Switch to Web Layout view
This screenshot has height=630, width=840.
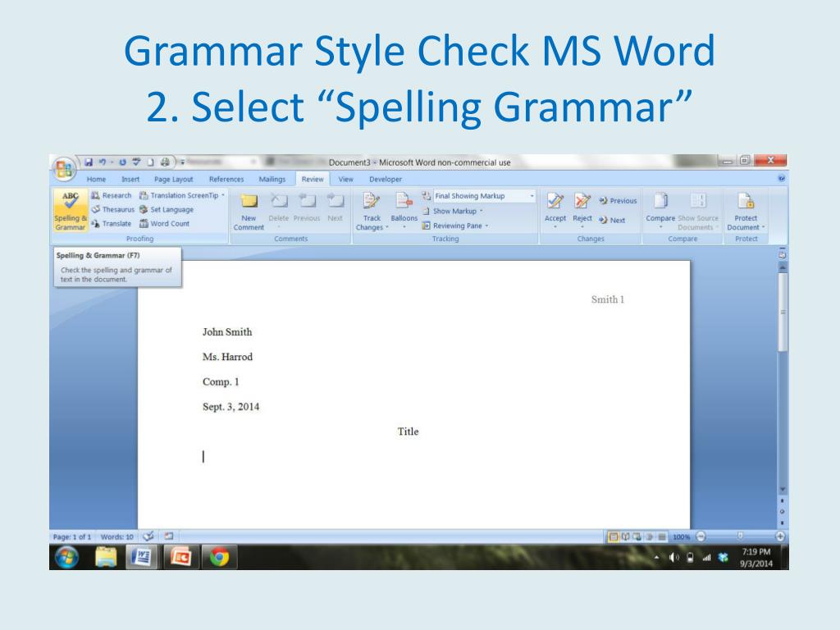coord(637,536)
